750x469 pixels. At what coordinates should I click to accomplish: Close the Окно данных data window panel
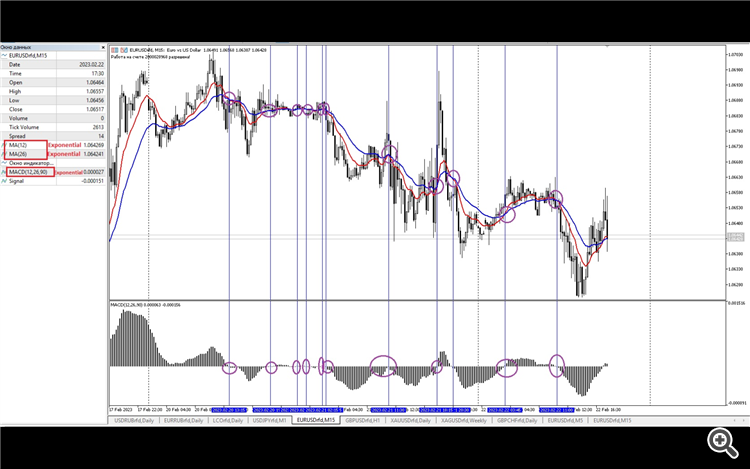(x=103, y=47)
